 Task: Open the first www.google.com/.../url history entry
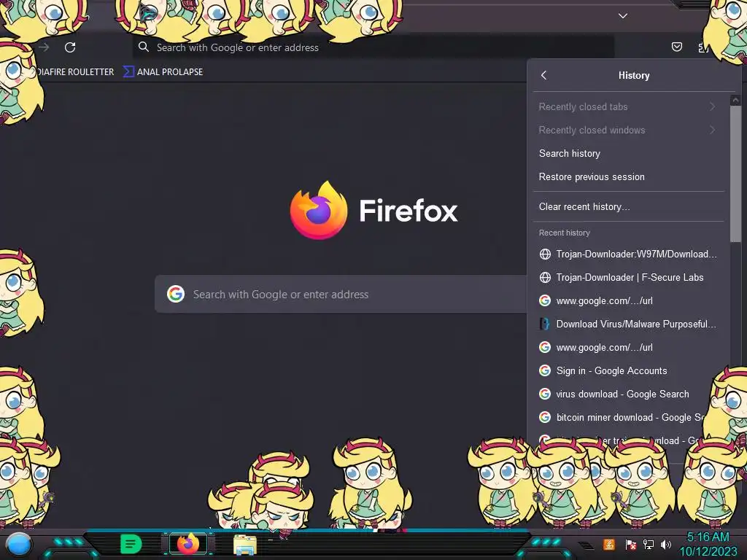point(628,300)
